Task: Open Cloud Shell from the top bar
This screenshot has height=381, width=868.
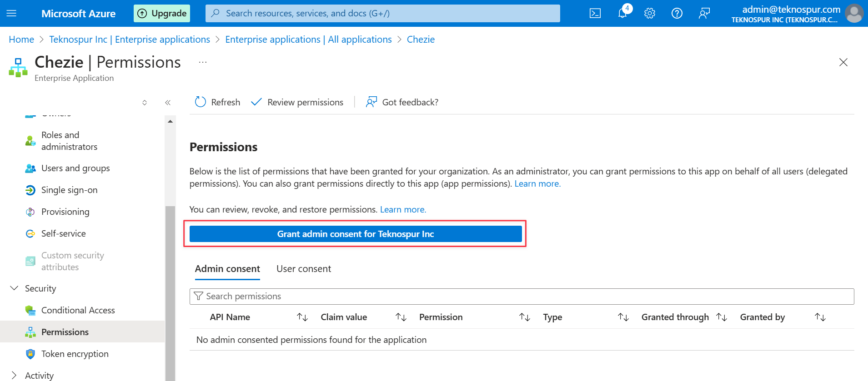Action: click(595, 14)
